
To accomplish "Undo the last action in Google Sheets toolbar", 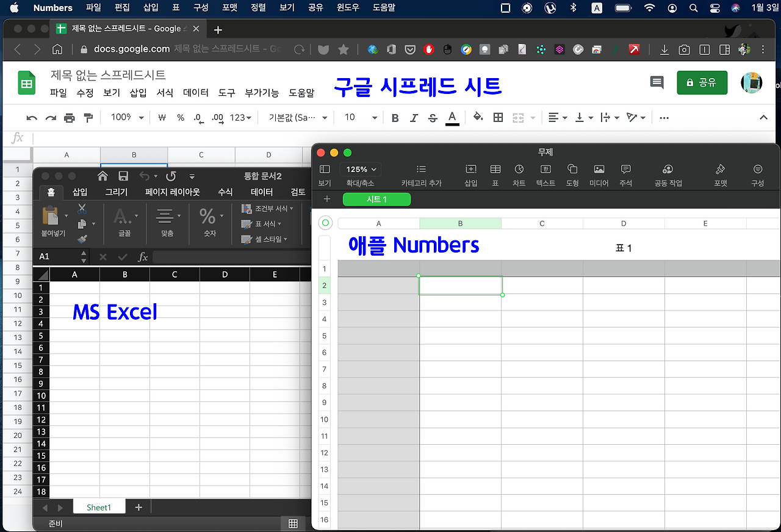I will 32,118.
